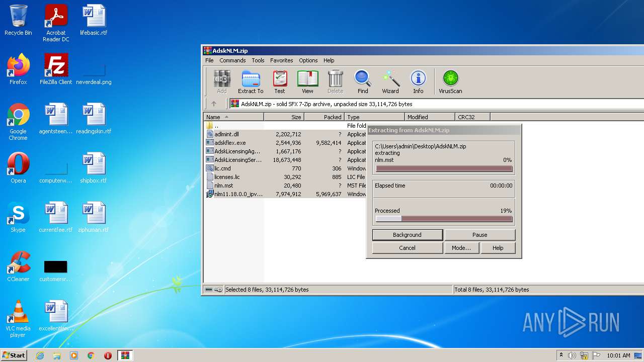Click the volume icon in system tray
The height and width of the screenshot is (362, 644).
tap(572, 355)
